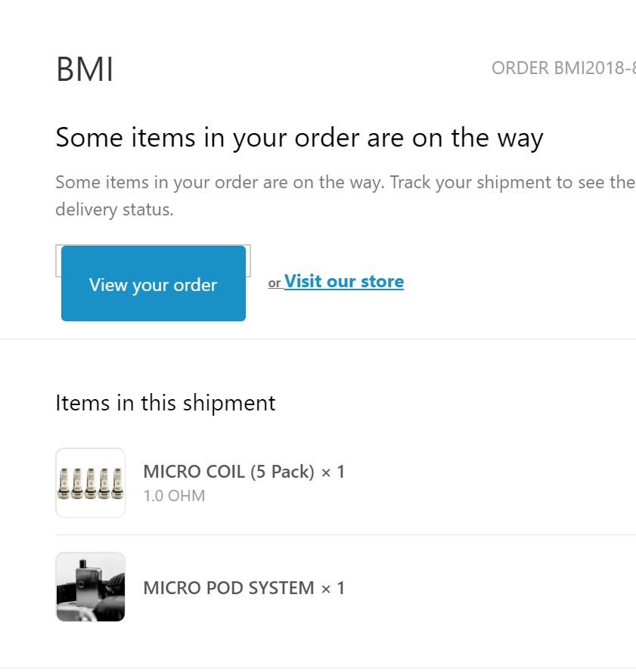Select the MICRO POD SYSTEM device thumbnail
636x672 pixels.
tap(90, 587)
